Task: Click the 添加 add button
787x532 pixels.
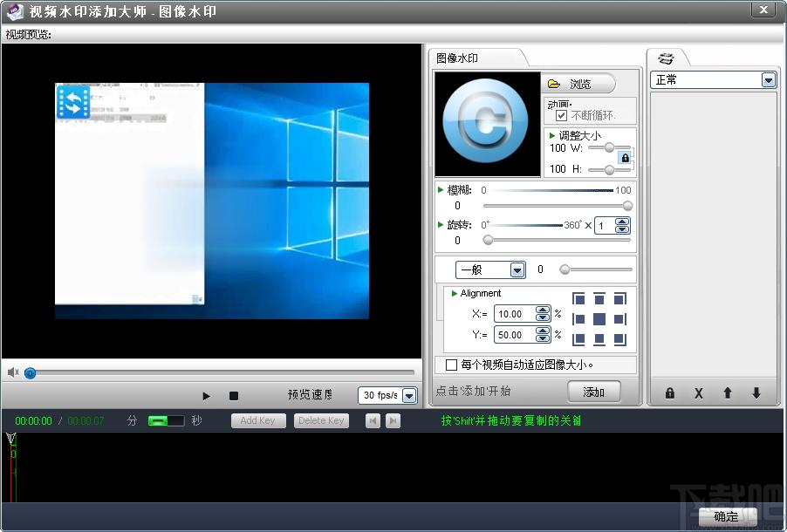Action: tap(594, 392)
